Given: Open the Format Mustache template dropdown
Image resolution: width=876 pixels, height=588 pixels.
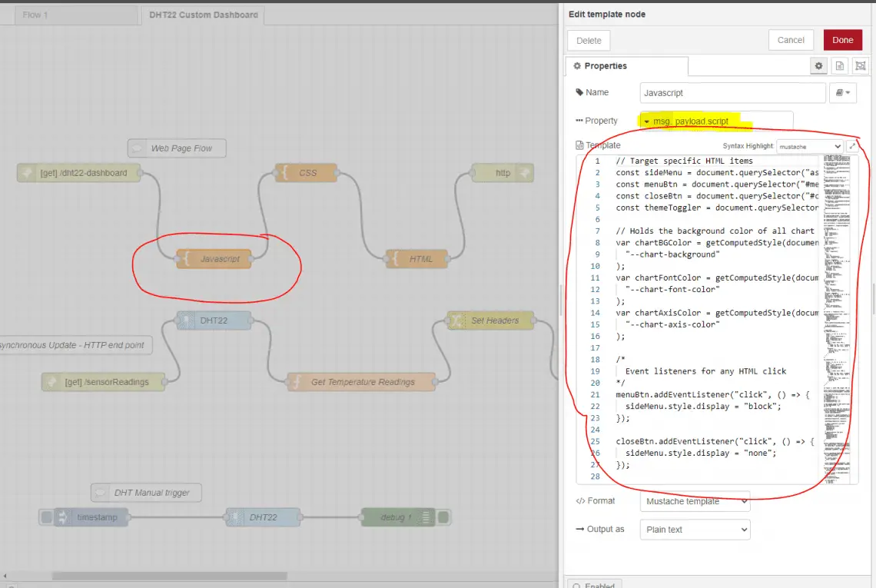Looking at the screenshot, I should pyautogui.click(x=694, y=501).
